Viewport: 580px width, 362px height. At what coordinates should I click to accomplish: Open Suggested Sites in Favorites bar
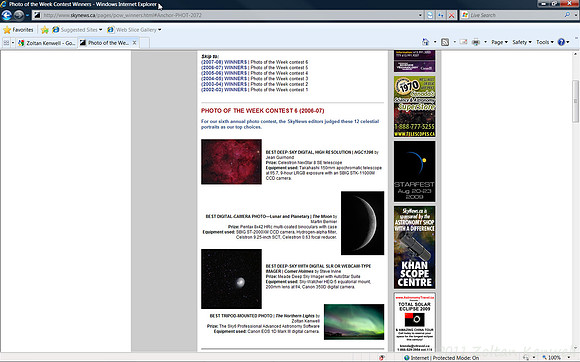click(77, 30)
